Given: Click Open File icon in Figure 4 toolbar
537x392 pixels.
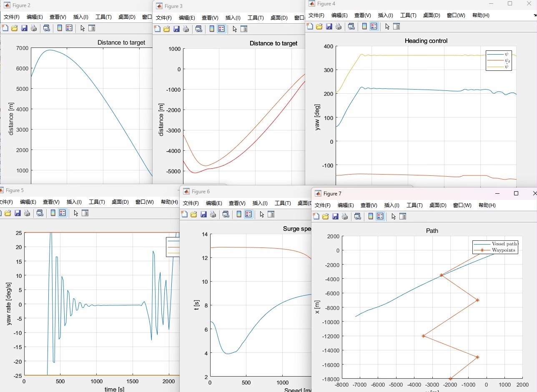Looking at the screenshot, I should [319, 26].
